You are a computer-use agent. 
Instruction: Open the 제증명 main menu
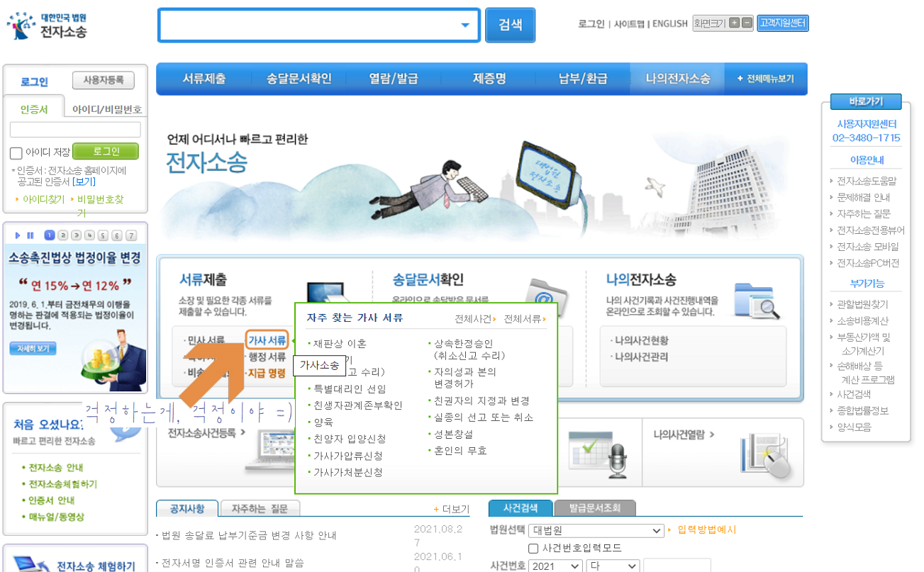coord(489,79)
